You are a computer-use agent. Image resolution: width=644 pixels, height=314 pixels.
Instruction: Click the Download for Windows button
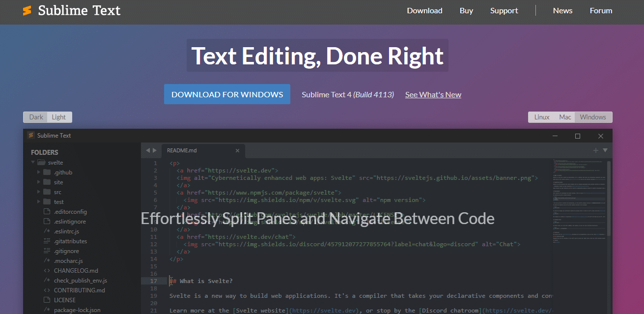tap(227, 94)
